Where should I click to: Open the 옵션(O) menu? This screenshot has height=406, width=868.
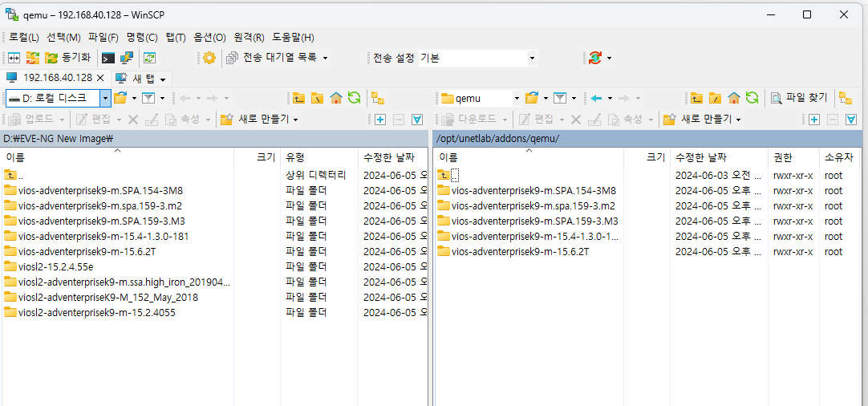[x=210, y=38]
